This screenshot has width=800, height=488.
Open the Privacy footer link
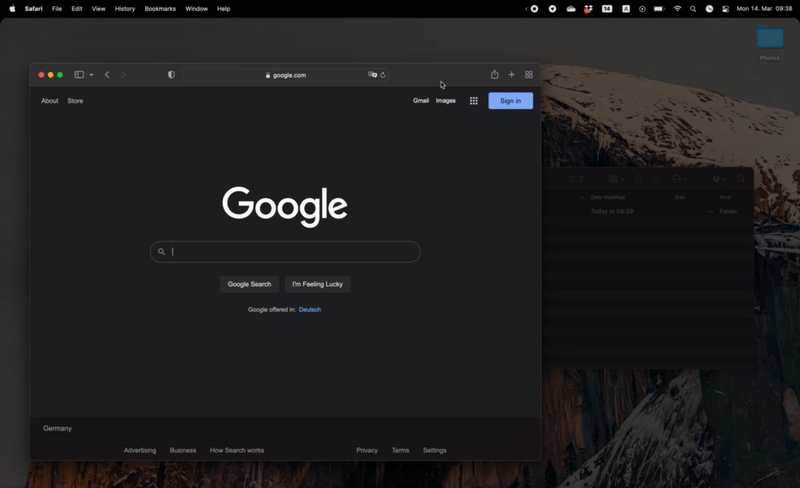point(367,450)
